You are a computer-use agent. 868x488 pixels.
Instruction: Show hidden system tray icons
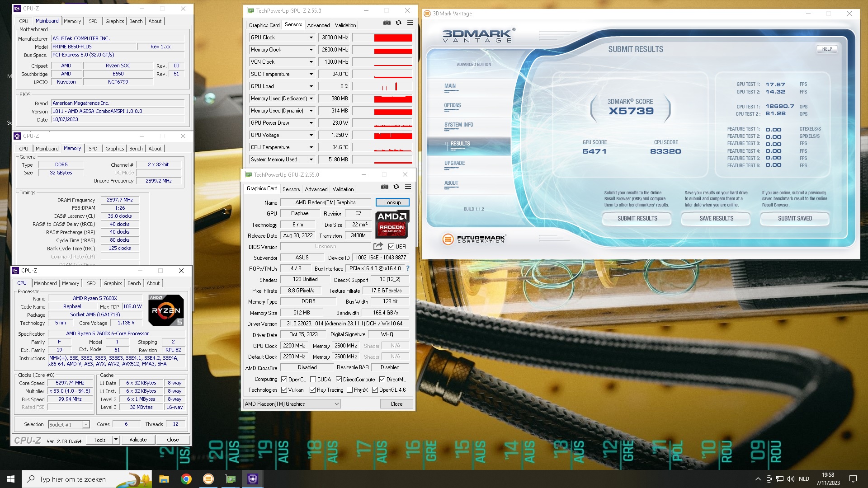758,479
